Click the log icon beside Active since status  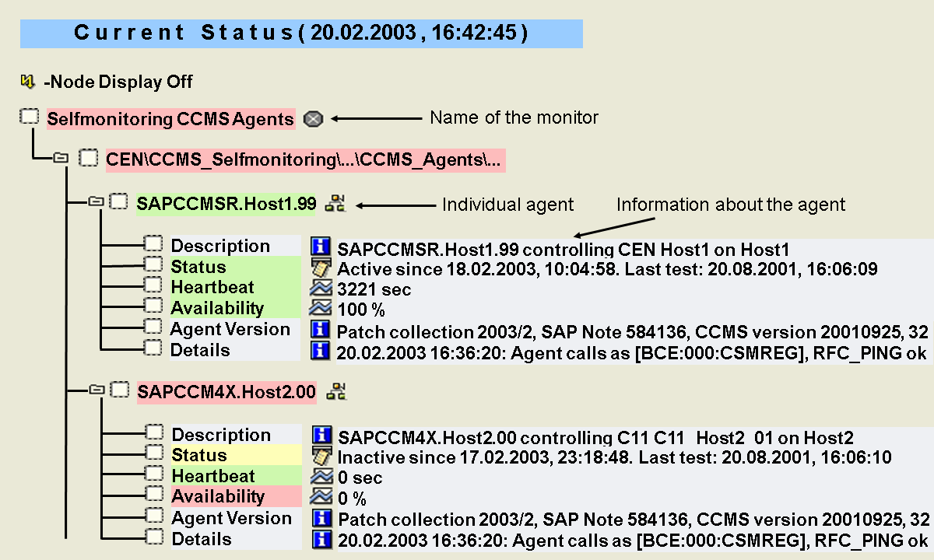pyautogui.click(x=320, y=268)
